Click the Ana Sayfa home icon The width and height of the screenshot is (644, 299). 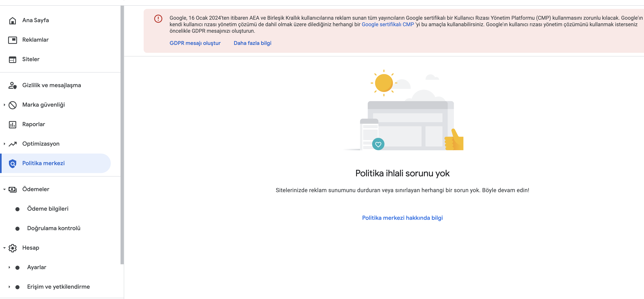click(13, 21)
